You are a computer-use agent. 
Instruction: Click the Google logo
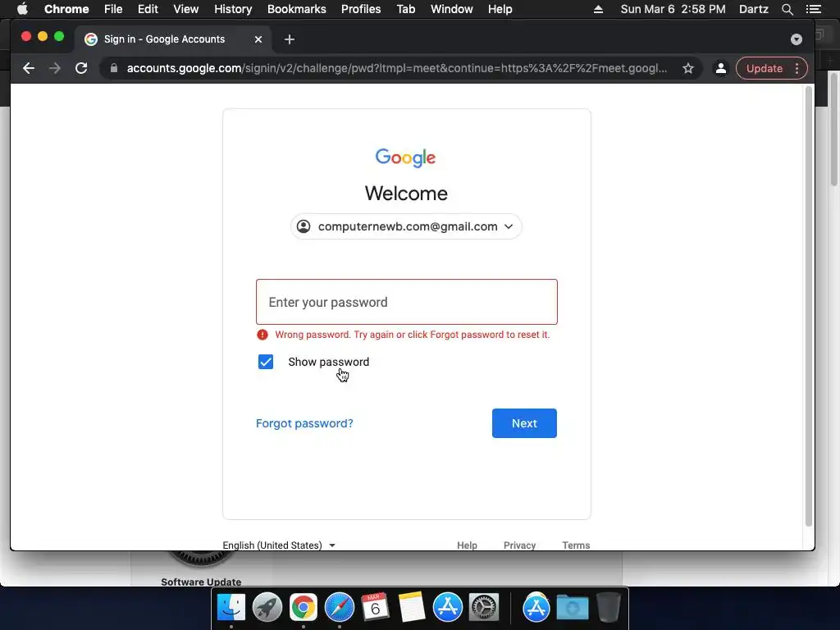pyautogui.click(x=405, y=157)
